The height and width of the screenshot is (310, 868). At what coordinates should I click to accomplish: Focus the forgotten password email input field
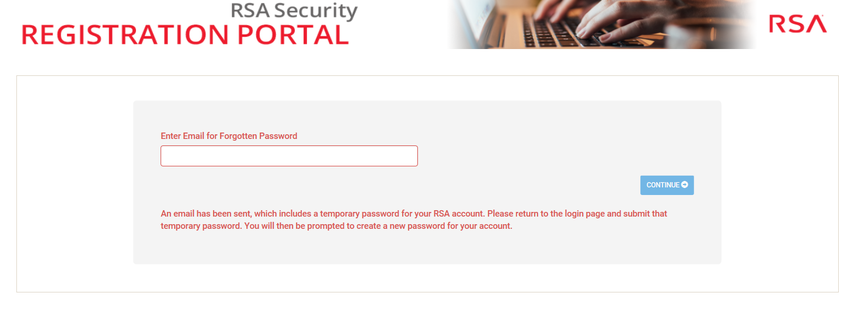coord(289,156)
